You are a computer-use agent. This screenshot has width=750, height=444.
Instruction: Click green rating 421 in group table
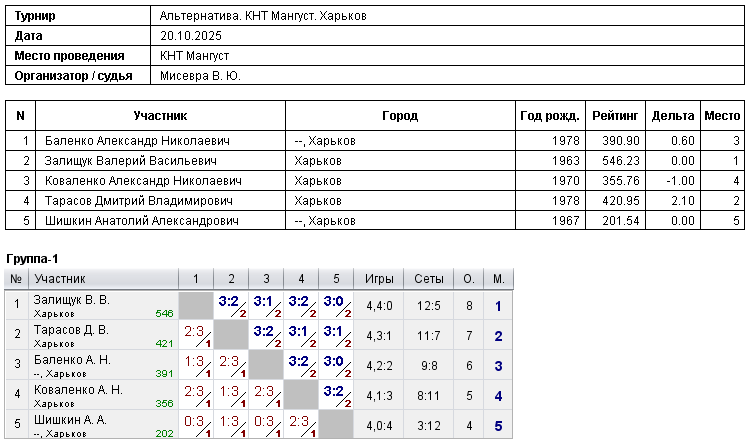(x=164, y=344)
